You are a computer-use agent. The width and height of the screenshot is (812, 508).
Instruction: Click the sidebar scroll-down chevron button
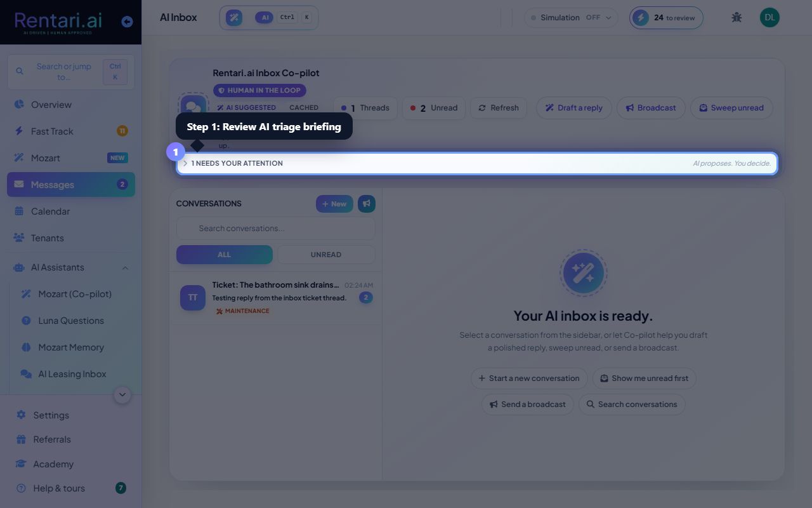click(122, 394)
